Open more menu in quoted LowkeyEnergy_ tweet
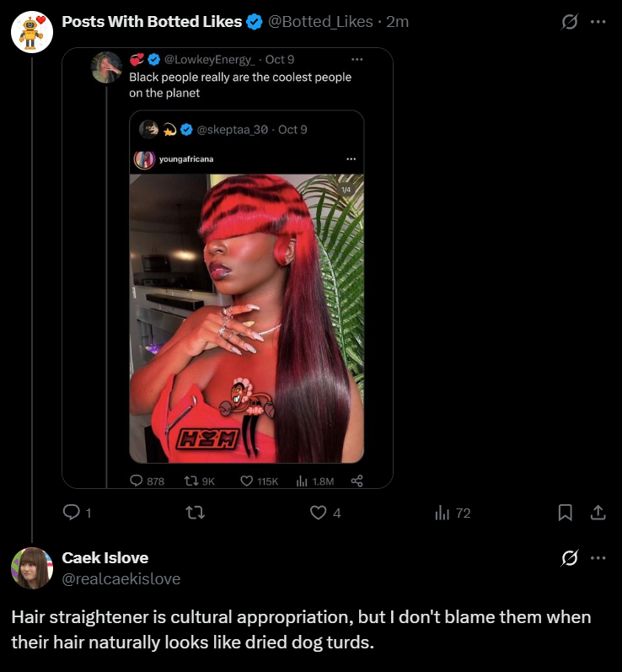Image resolution: width=622 pixels, height=672 pixels. pos(357,59)
